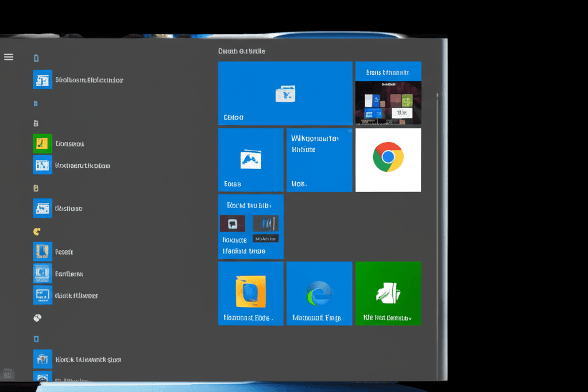
Task: Launch the green spreadsheet app in the sidebar
Action: point(42,143)
